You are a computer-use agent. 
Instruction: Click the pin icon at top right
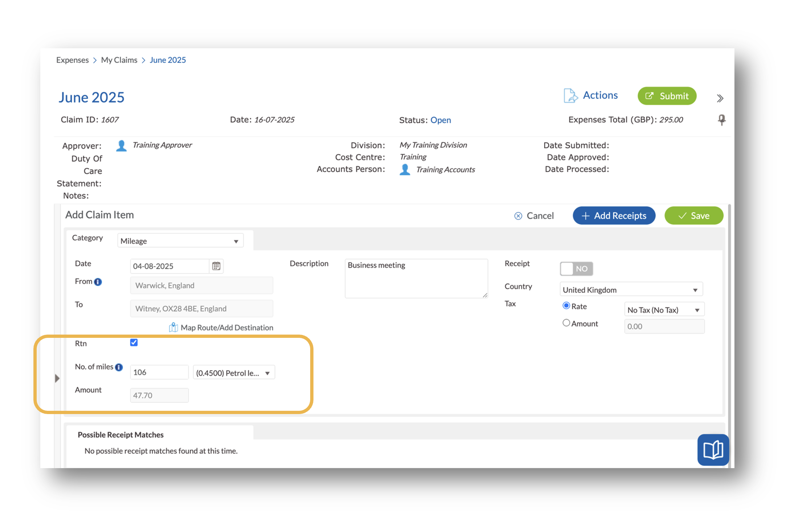(722, 120)
